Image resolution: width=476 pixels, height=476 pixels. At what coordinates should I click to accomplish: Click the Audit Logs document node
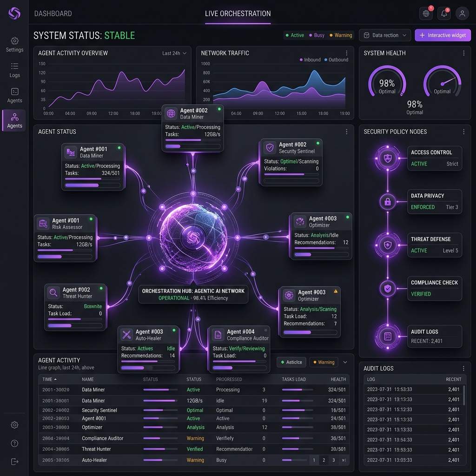tap(388, 336)
